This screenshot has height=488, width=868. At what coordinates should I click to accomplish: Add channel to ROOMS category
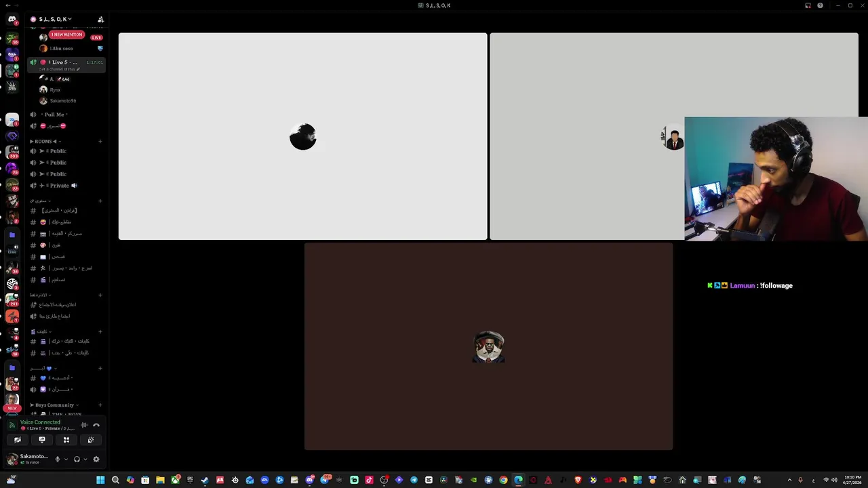[100, 141]
